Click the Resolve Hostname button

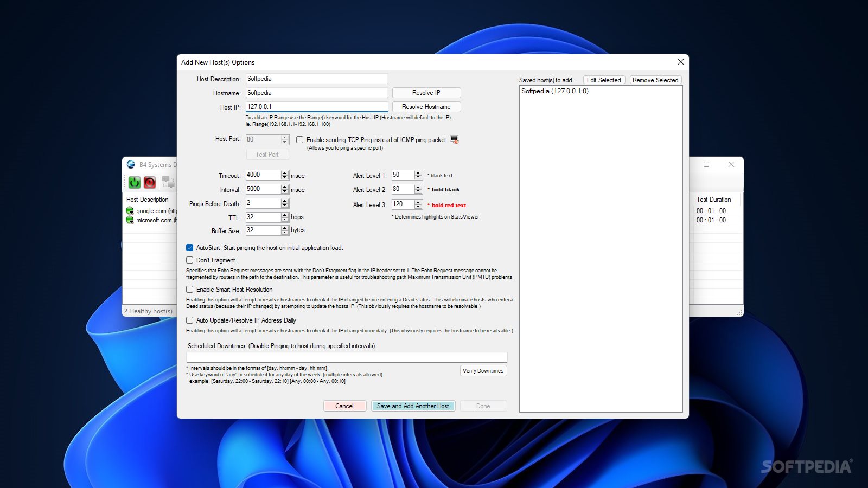pos(426,107)
